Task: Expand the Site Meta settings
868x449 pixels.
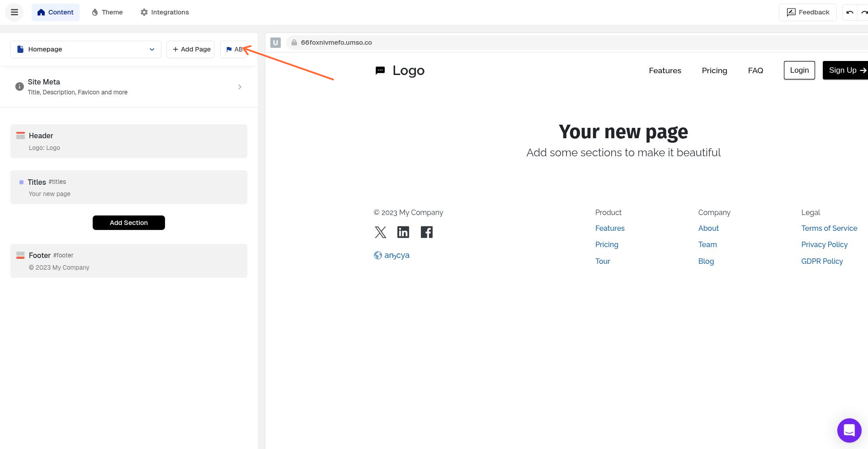Action: coord(240,87)
